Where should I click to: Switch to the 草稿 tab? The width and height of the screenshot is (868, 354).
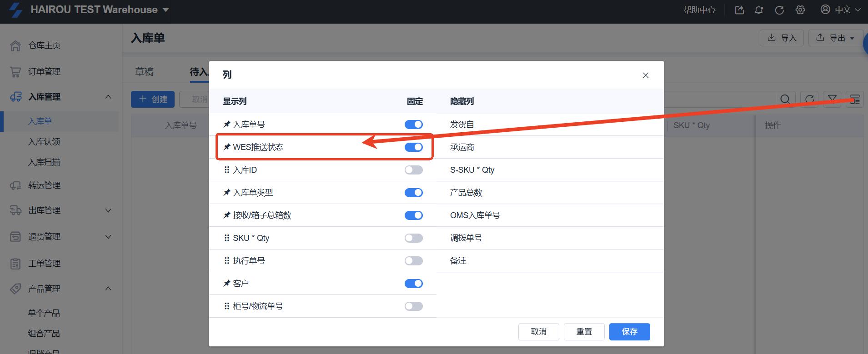click(x=145, y=72)
